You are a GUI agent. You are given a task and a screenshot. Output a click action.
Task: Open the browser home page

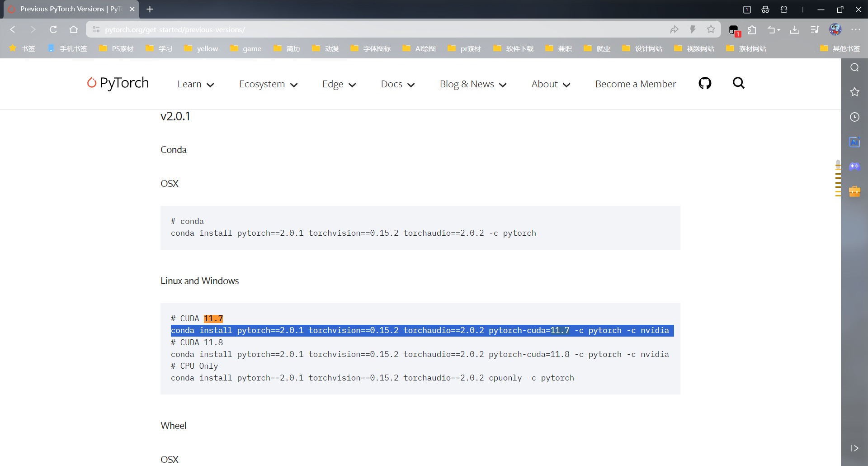[74, 29]
